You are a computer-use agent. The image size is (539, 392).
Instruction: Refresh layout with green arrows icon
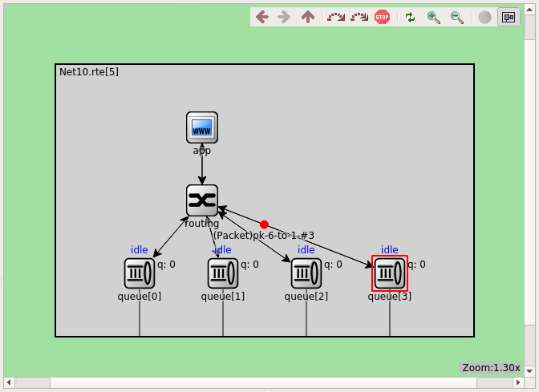[410, 17]
